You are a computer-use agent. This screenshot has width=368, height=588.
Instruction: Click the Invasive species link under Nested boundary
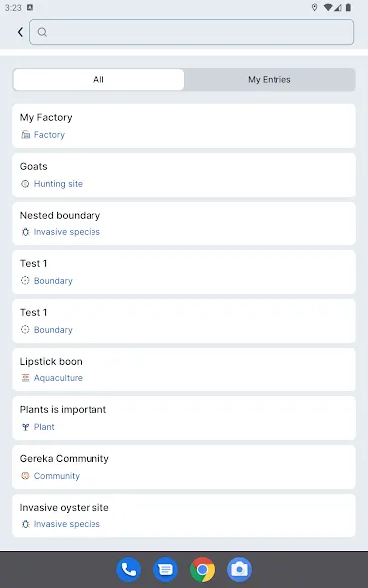click(x=67, y=232)
